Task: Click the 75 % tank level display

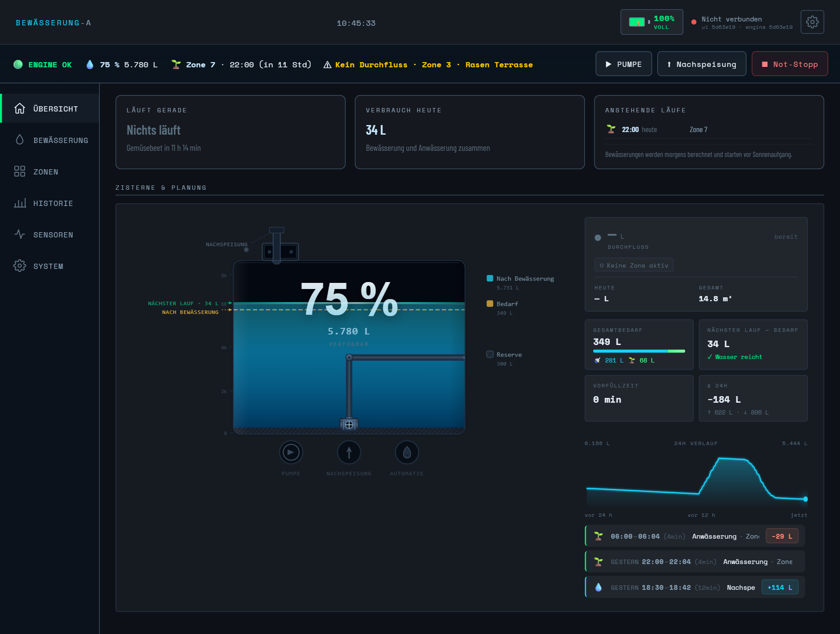Action: [349, 299]
